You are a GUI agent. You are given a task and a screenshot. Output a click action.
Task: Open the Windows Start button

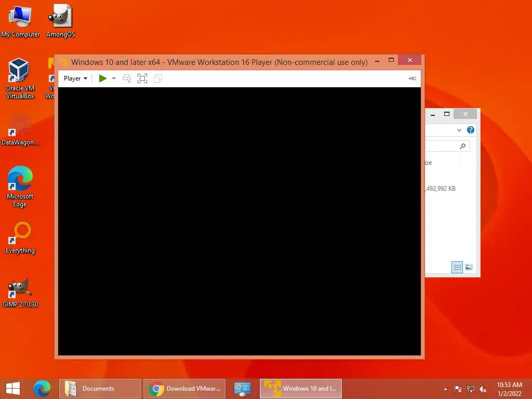13,389
